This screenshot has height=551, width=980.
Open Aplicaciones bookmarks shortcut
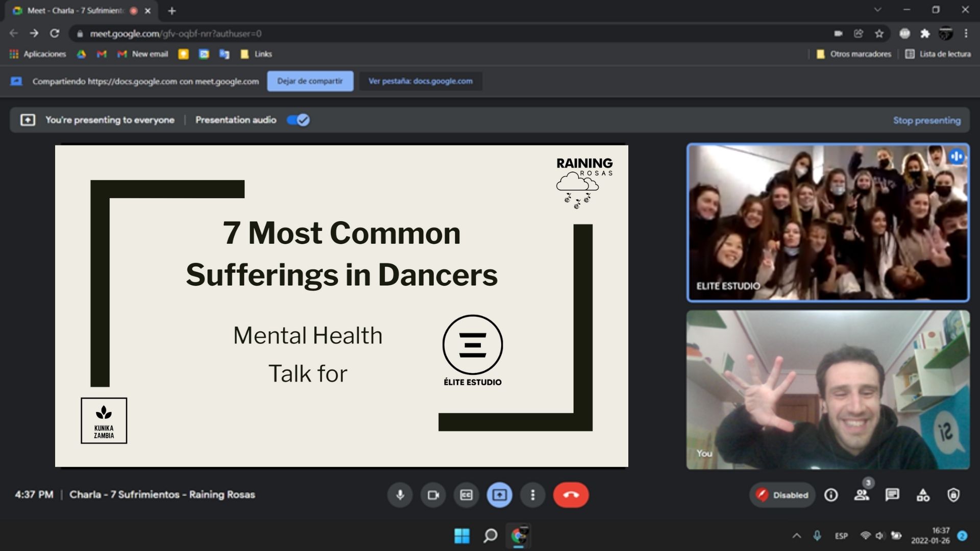38,54
